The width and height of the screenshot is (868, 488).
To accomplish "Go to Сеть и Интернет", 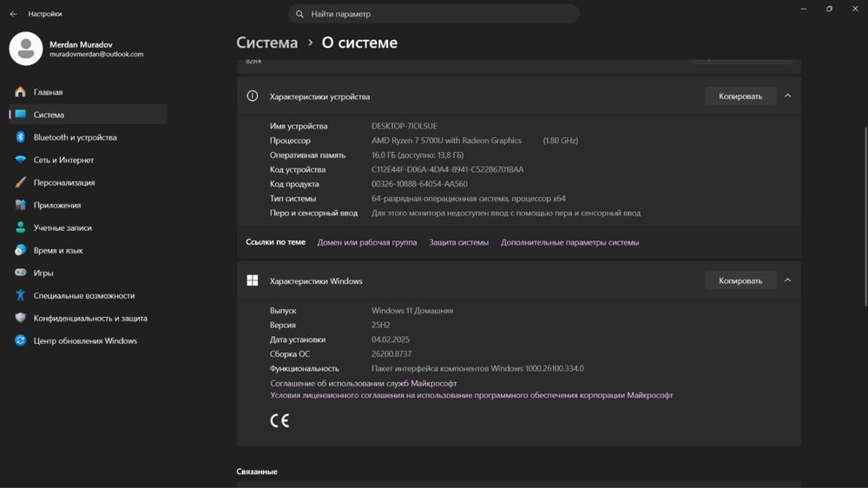I will [x=88, y=160].
